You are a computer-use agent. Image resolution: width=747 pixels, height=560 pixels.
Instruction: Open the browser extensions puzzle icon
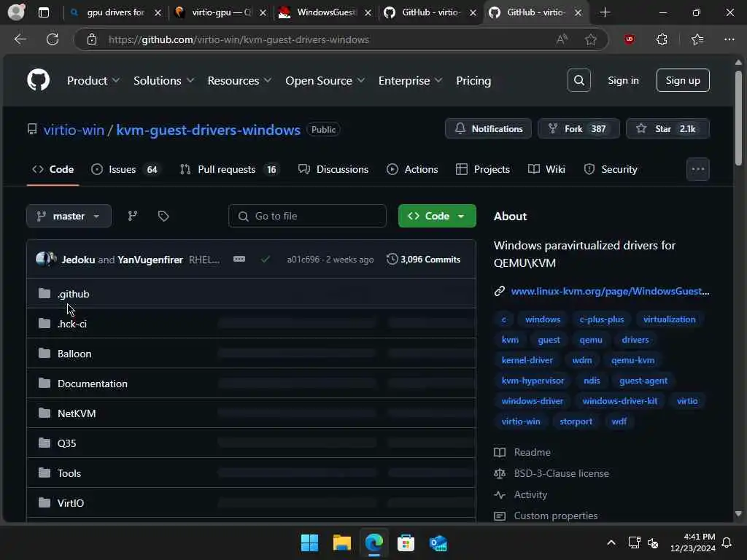point(662,39)
